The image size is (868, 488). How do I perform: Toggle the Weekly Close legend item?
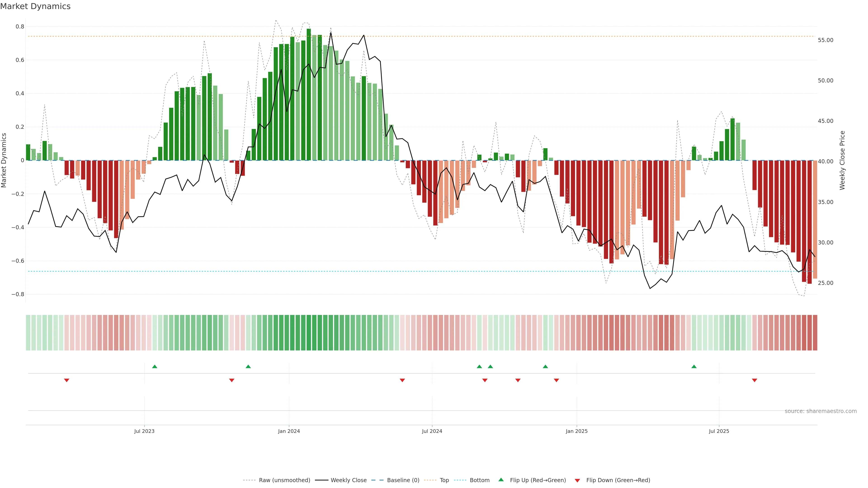pyautogui.click(x=348, y=480)
